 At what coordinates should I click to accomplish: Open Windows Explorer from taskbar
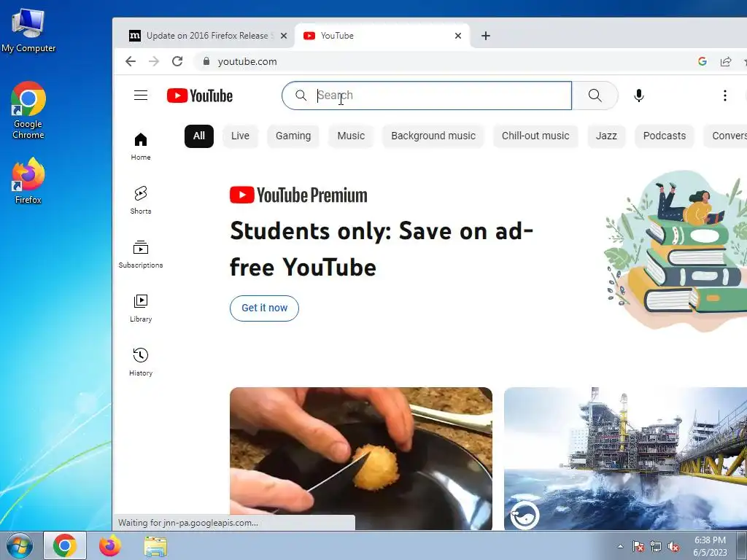[x=155, y=546]
